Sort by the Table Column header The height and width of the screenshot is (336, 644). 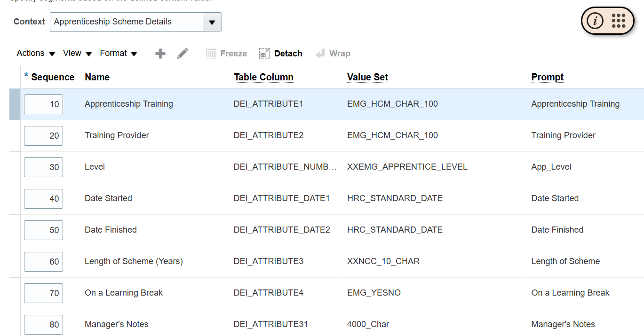[263, 77]
